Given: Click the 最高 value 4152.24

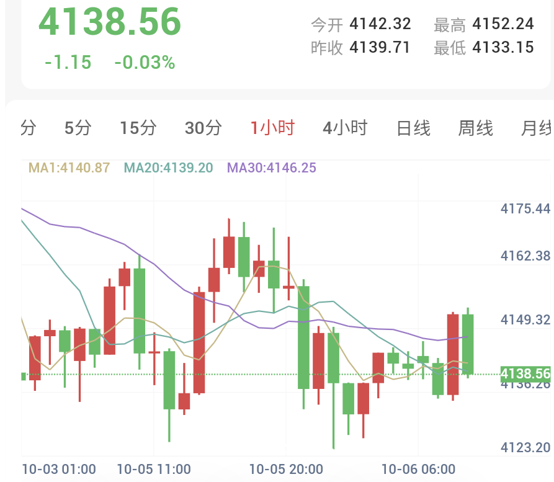Looking at the screenshot, I should coord(503,24).
